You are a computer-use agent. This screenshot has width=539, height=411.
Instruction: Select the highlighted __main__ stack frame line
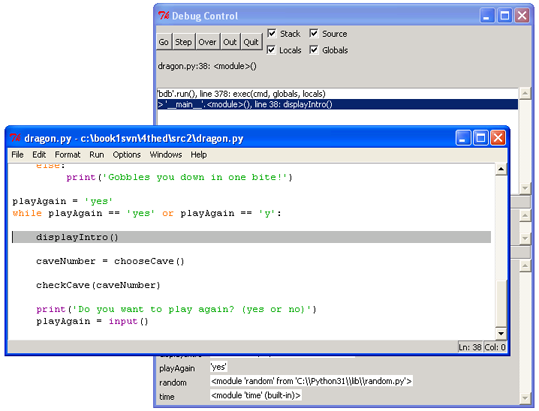[337, 104]
